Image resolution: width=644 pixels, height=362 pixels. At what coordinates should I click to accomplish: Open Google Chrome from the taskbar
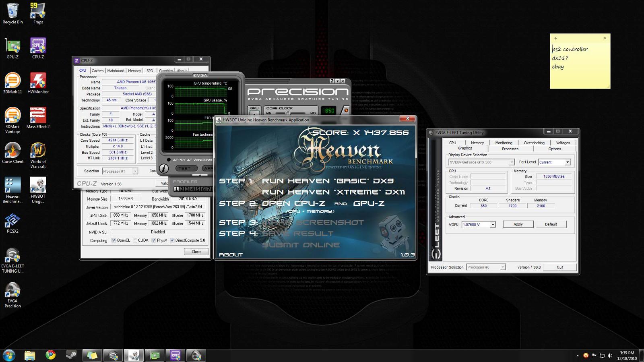click(x=50, y=355)
